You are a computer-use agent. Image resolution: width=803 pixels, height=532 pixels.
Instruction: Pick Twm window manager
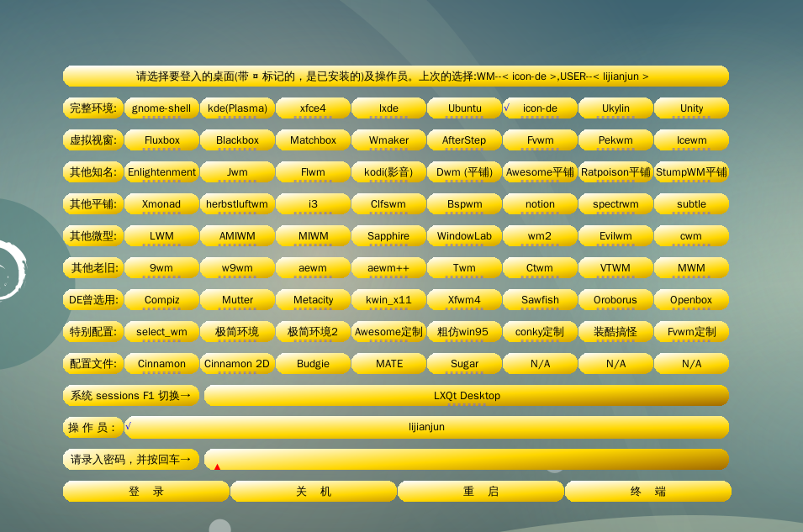point(464,268)
